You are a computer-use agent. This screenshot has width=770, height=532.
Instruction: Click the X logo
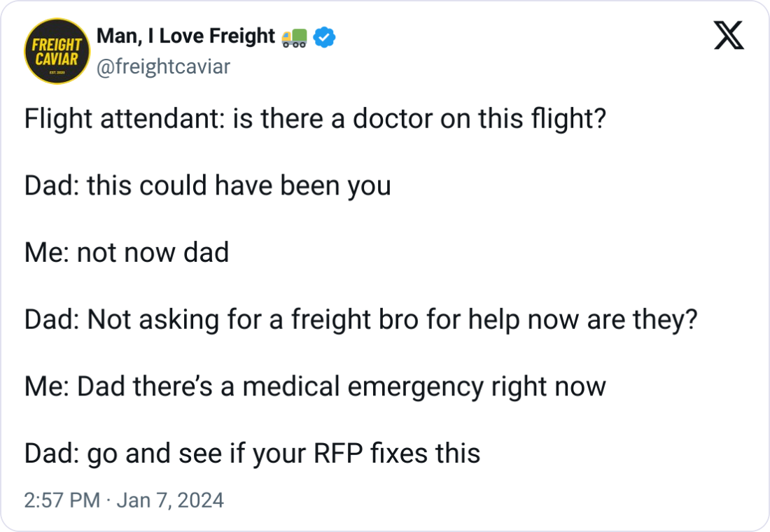[x=729, y=35]
